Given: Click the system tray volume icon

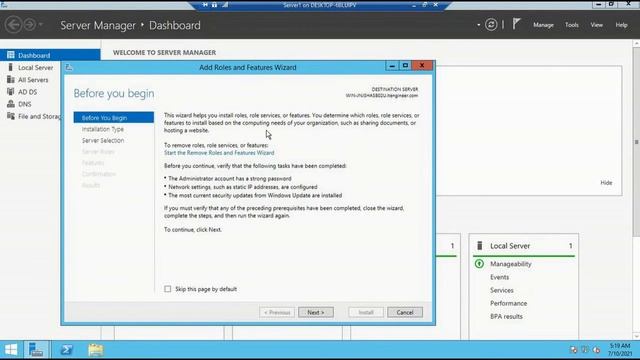Looking at the screenshot, I should click(596, 350).
